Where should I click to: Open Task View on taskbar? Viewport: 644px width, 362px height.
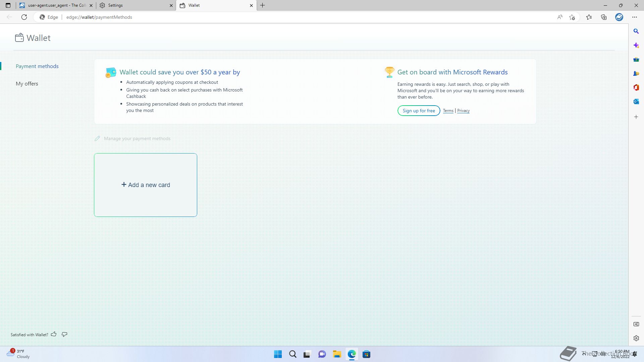307,354
